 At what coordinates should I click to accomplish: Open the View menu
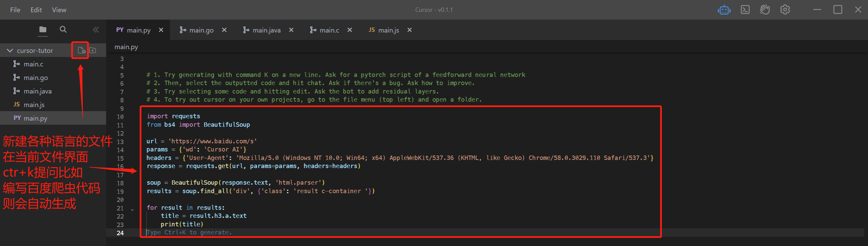[59, 10]
